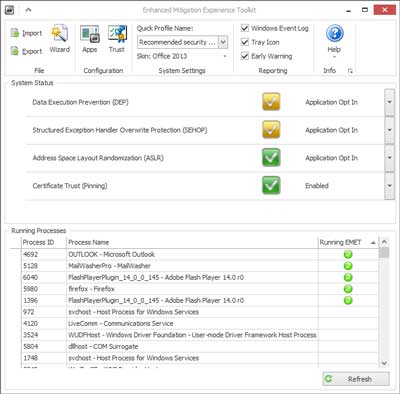This screenshot has height=394, width=400.
Task: Click the process list scroll up arrow
Action: pos(384,242)
